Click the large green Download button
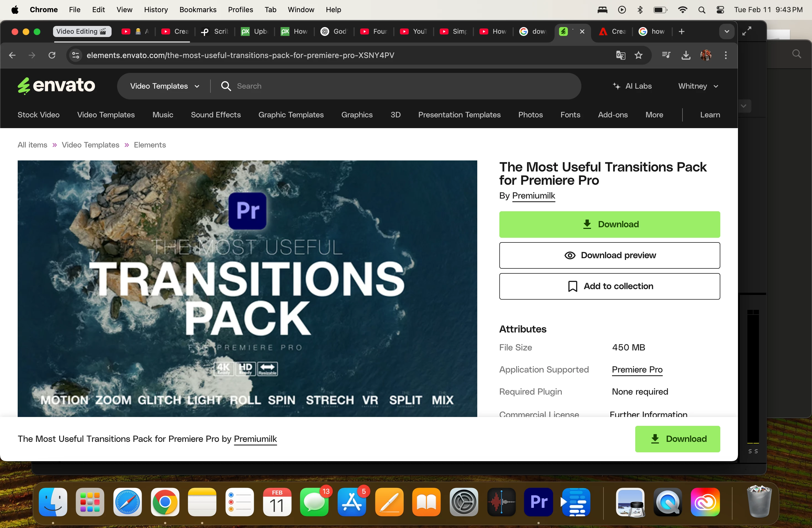The width and height of the screenshot is (812, 528). coord(609,225)
